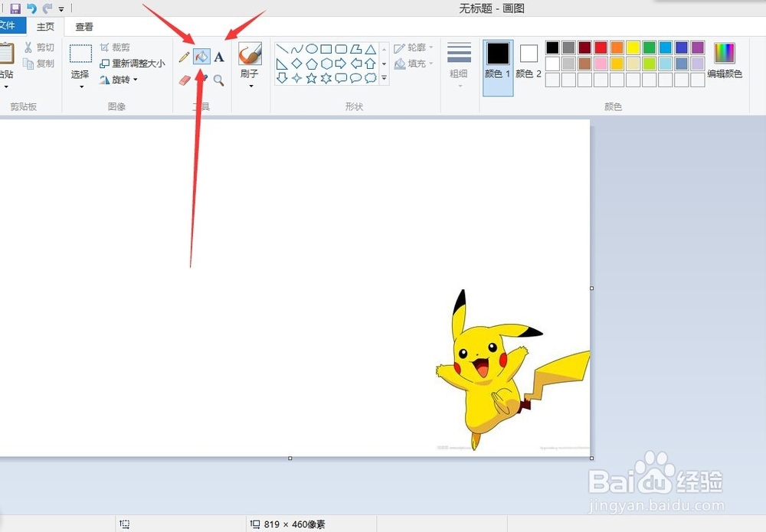Open the 选择 selection dropdown arrow
The height and width of the screenshot is (532, 766).
click(x=81, y=86)
